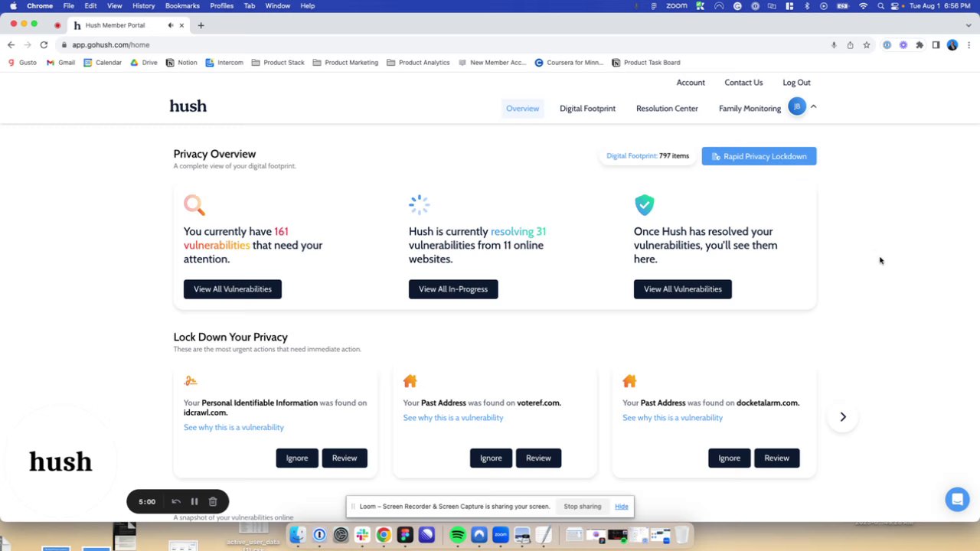Review the docketalarm.com vulnerability
The image size is (980, 551).
(x=776, y=458)
